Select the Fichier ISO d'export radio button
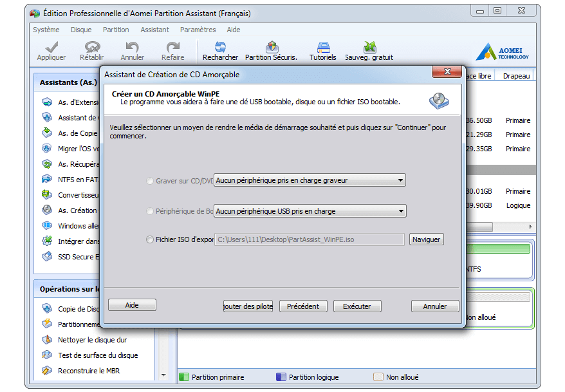 click(x=151, y=239)
